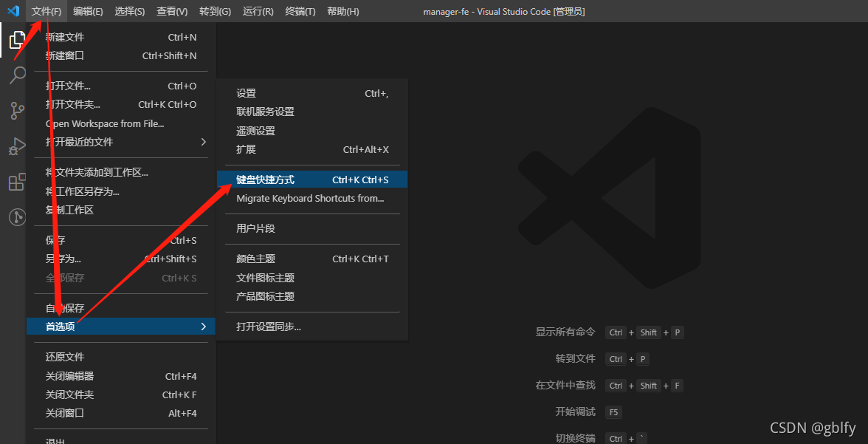Open 遥测设置 entry
The width and height of the screenshot is (868, 444).
[x=312, y=131]
